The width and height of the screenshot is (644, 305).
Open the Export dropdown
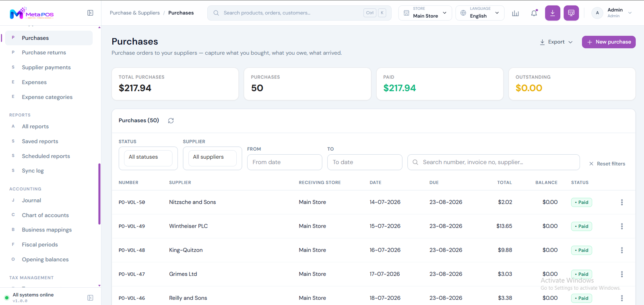tap(556, 42)
